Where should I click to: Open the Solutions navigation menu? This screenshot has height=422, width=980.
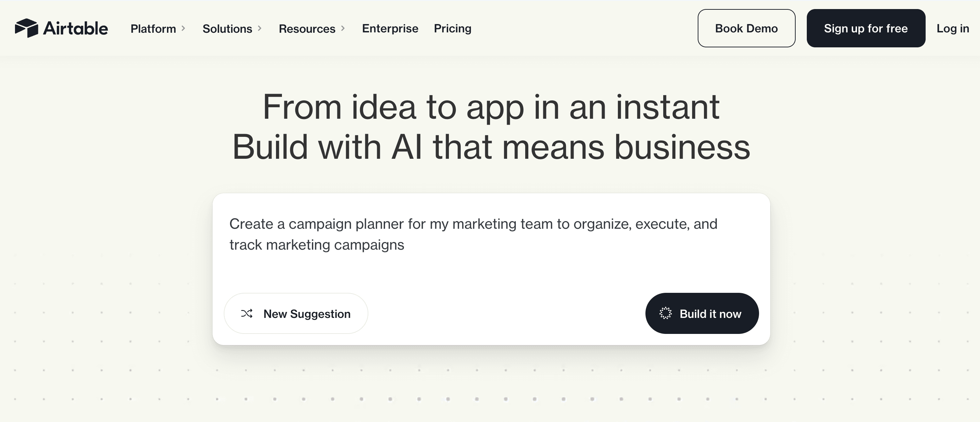coord(227,29)
